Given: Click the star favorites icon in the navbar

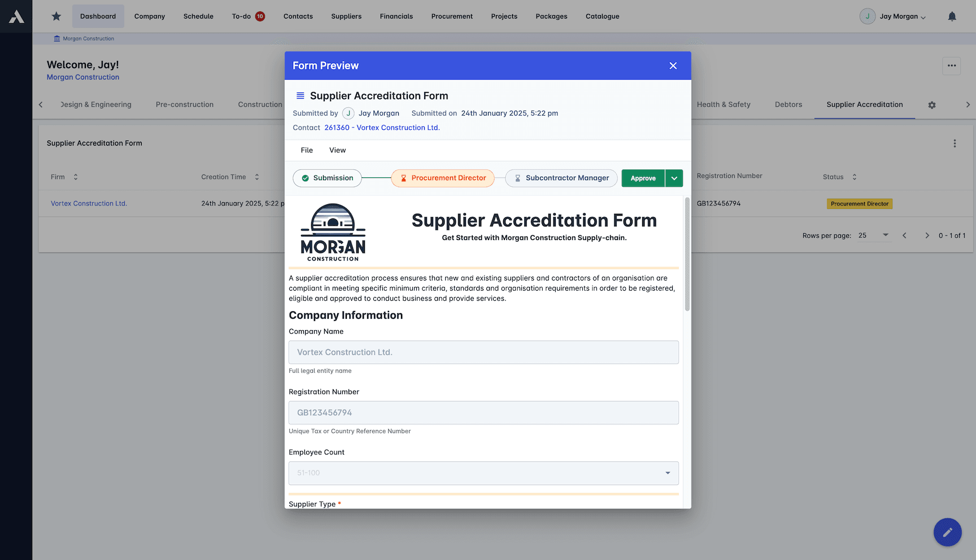Looking at the screenshot, I should coord(56,16).
